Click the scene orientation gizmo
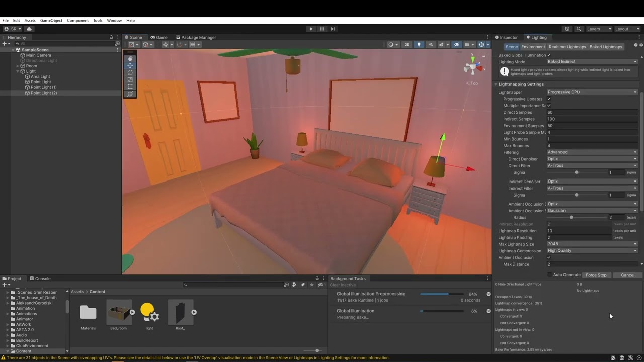This screenshot has height=362, width=644. (x=472, y=66)
